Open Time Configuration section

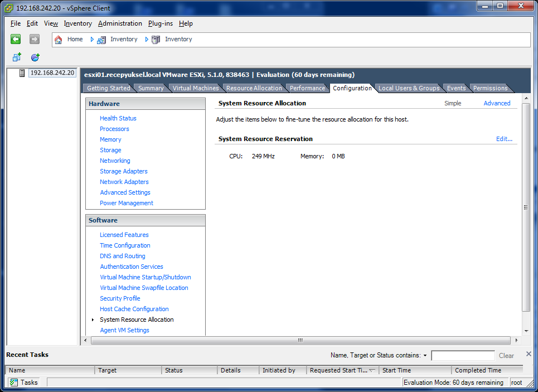[125, 245]
